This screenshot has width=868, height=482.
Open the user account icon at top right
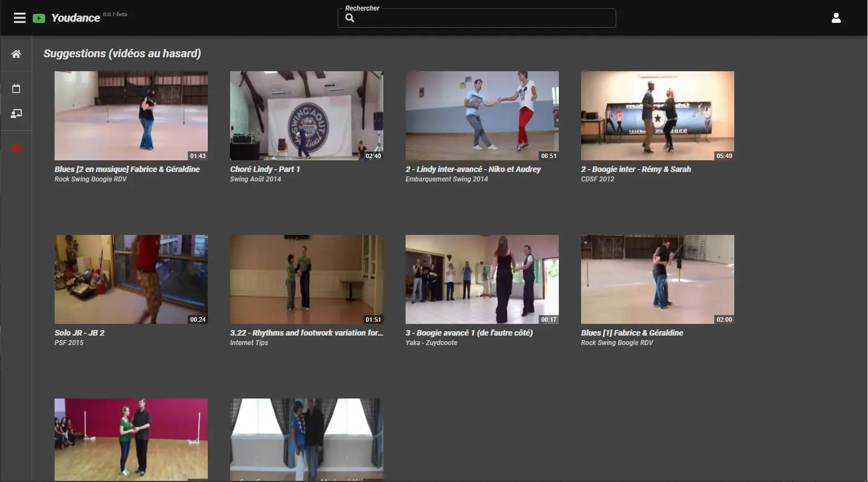[836, 17]
